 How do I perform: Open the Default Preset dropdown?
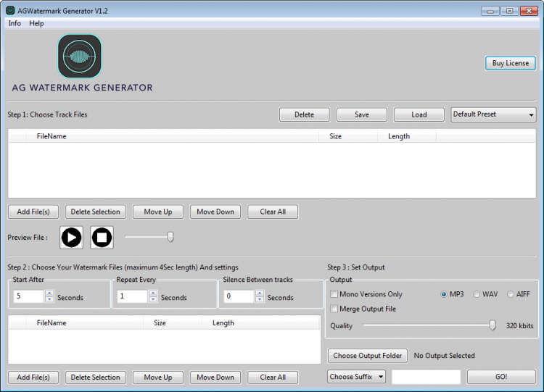(493, 114)
